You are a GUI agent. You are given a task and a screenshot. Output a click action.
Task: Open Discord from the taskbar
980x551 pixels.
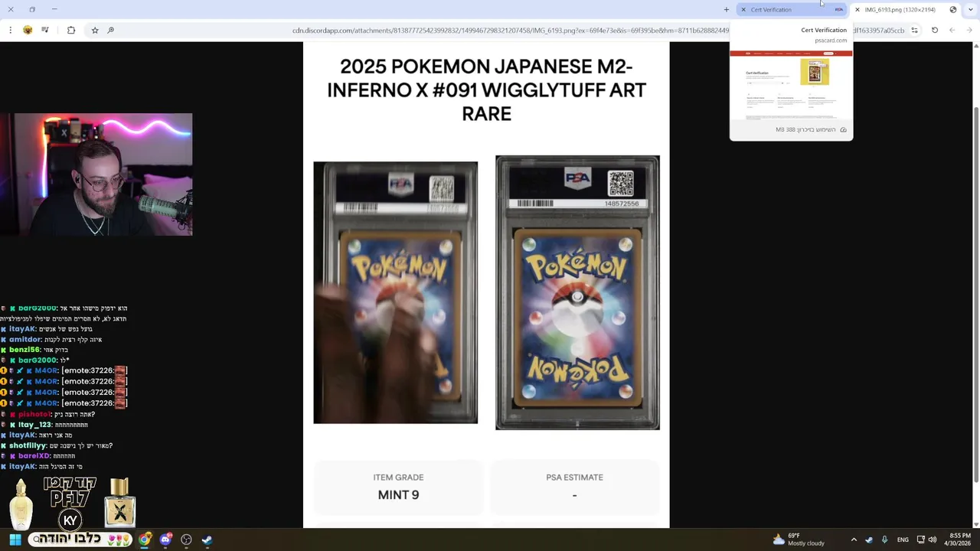point(165,540)
